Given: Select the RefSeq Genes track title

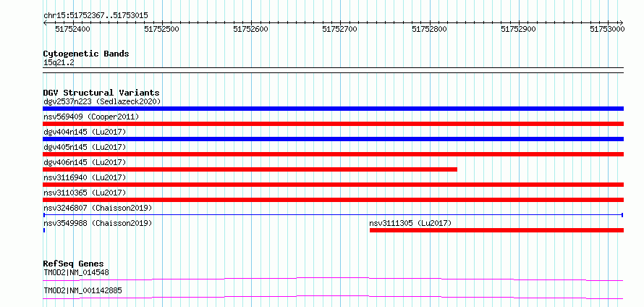Looking at the screenshot, I should pyautogui.click(x=74, y=264).
